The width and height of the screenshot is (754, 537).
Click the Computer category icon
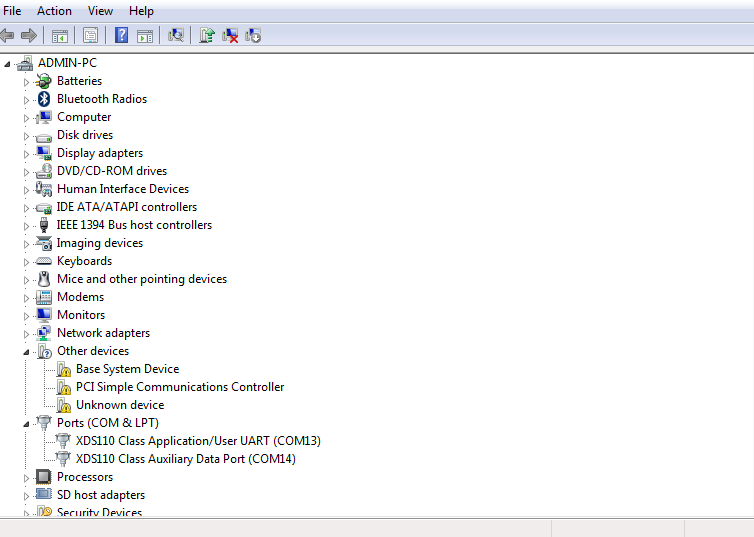click(x=44, y=117)
